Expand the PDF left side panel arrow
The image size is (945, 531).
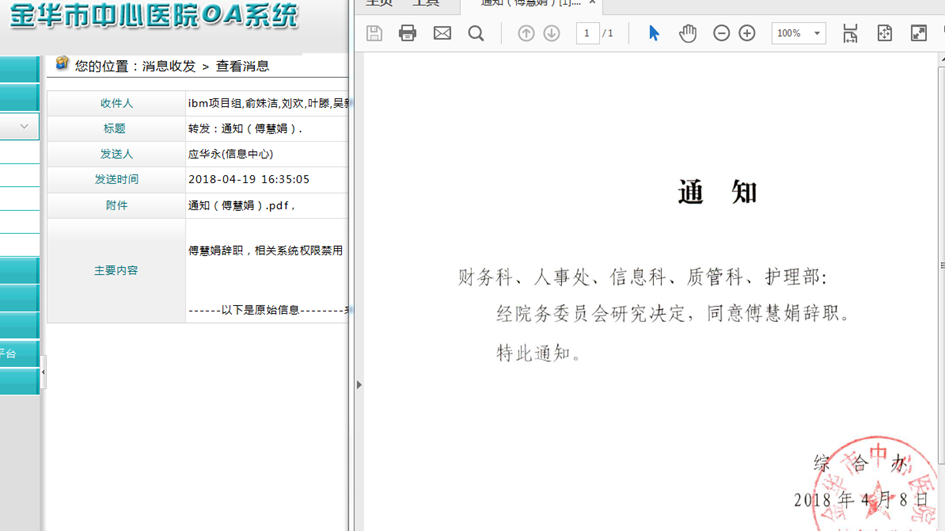tap(359, 385)
